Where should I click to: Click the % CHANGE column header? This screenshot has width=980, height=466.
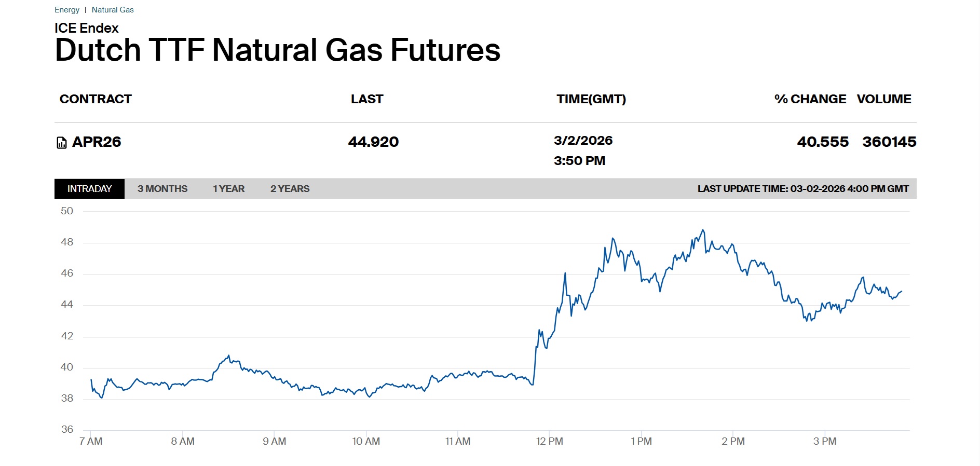(810, 99)
